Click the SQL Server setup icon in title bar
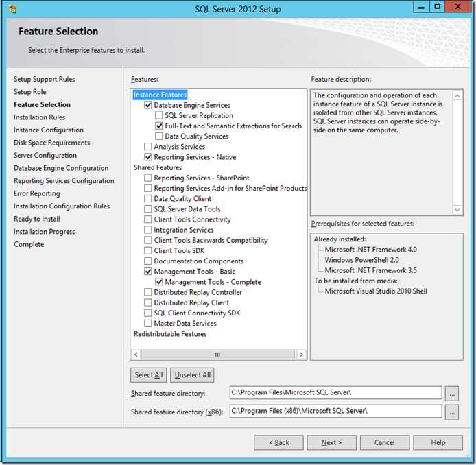The width and height of the screenshot is (476, 465). 12,9
